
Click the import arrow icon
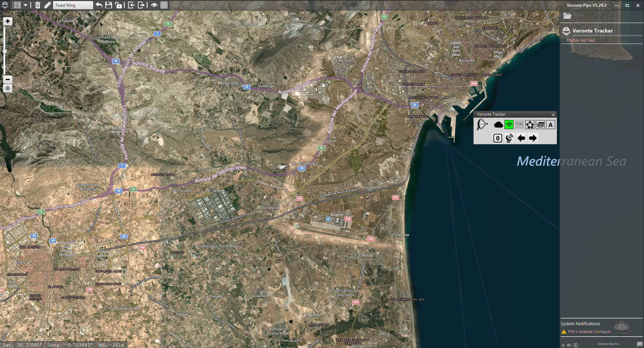click(131, 5)
